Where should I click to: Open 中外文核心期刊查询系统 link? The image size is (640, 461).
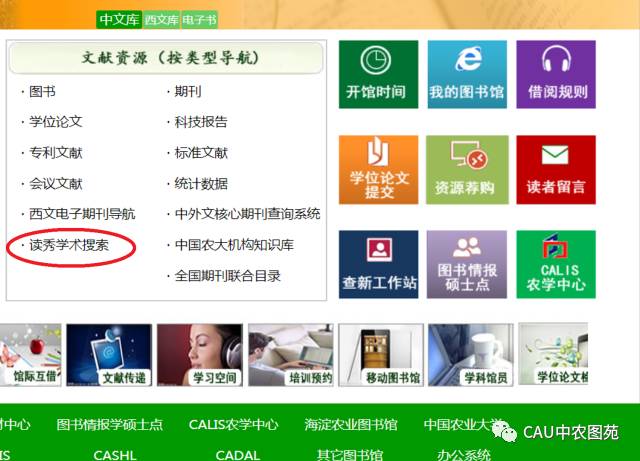pos(247,214)
